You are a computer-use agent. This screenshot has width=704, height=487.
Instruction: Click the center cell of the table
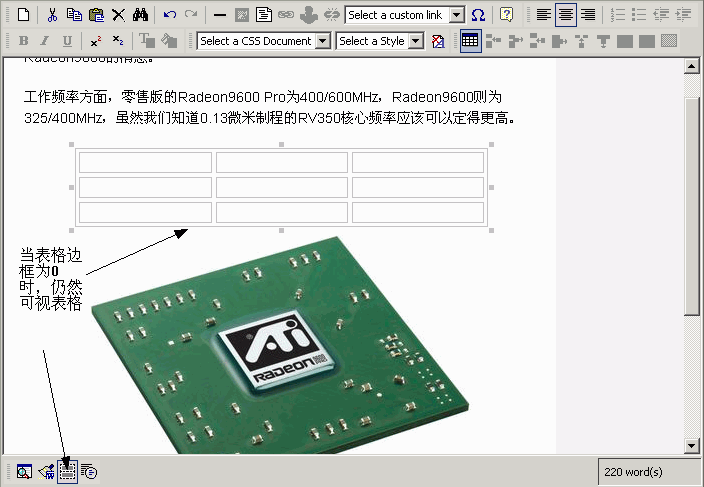282,187
